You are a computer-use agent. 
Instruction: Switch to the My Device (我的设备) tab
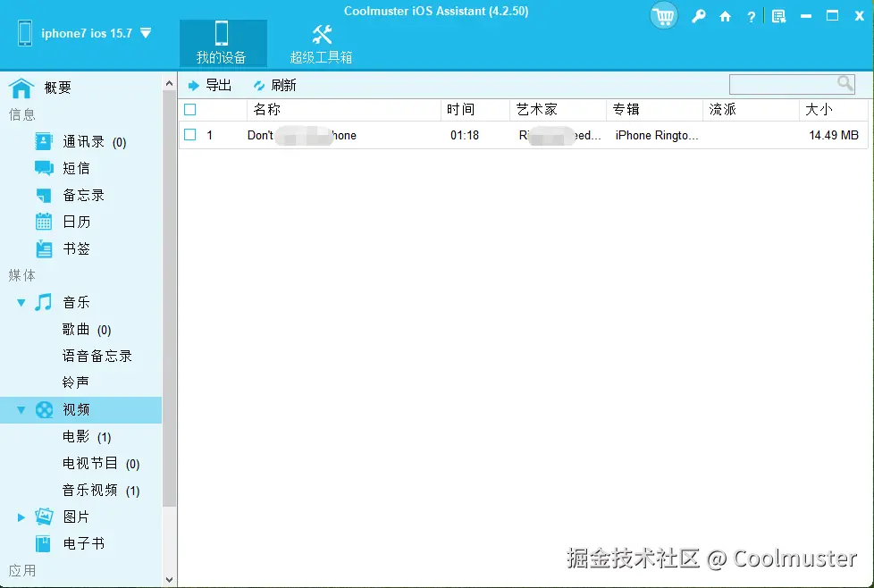coord(223,42)
